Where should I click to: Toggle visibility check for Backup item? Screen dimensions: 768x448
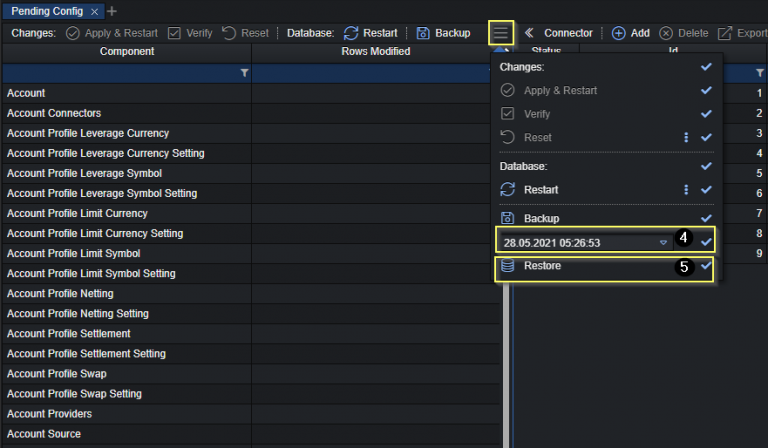[x=706, y=218]
